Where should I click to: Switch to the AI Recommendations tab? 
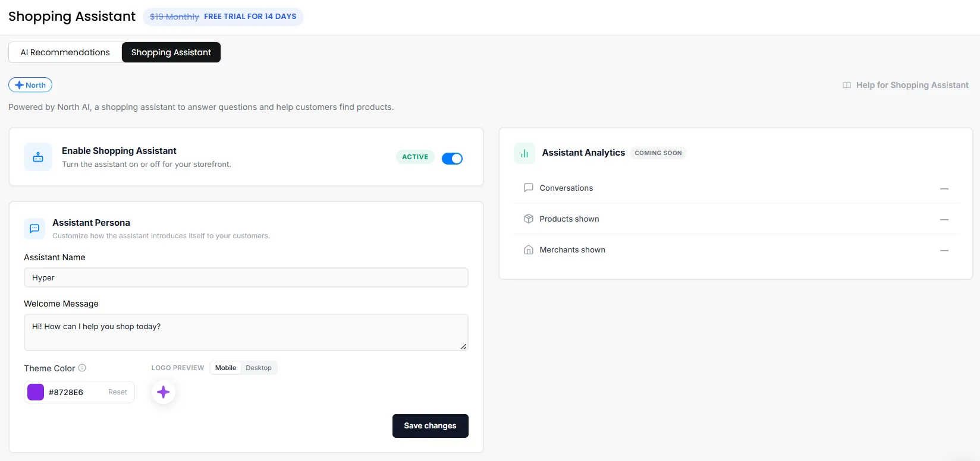pyautogui.click(x=65, y=52)
